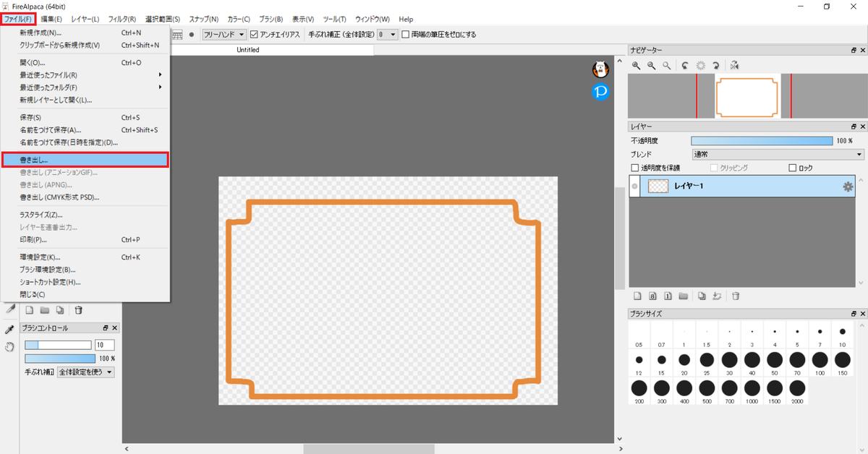Rotate canvas left in the Navigator

[x=685, y=65]
